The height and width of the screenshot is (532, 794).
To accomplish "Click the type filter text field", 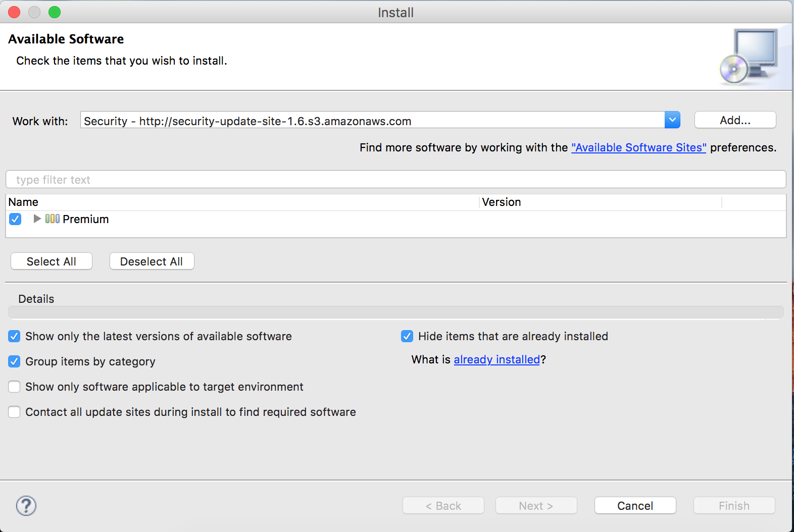I will (395, 180).
